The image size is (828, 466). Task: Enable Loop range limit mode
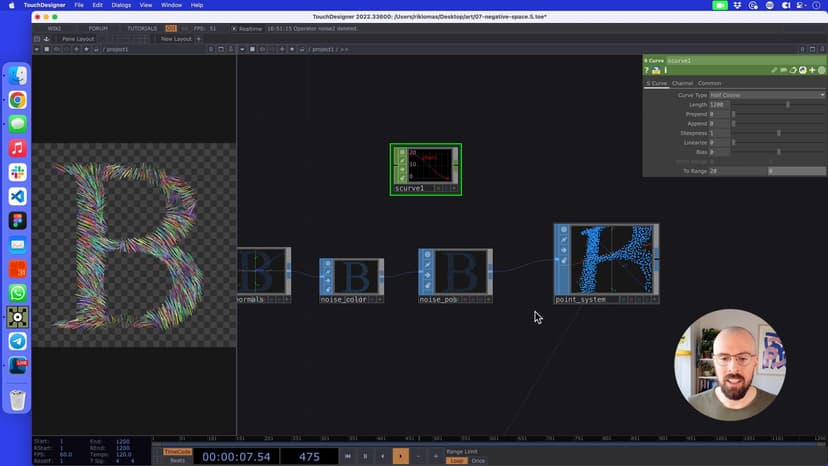pyautogui.click(x=456, y=461)
